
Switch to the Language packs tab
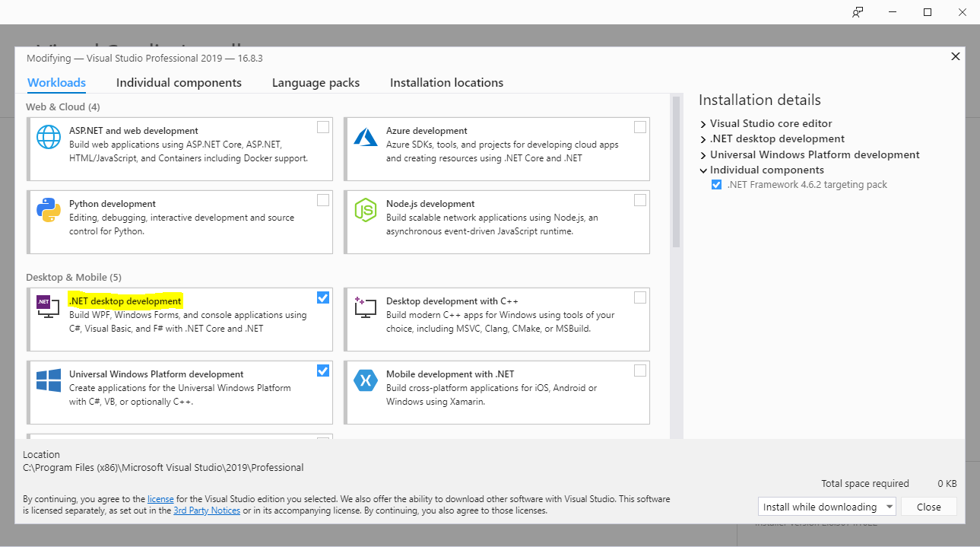click(316, 83)
